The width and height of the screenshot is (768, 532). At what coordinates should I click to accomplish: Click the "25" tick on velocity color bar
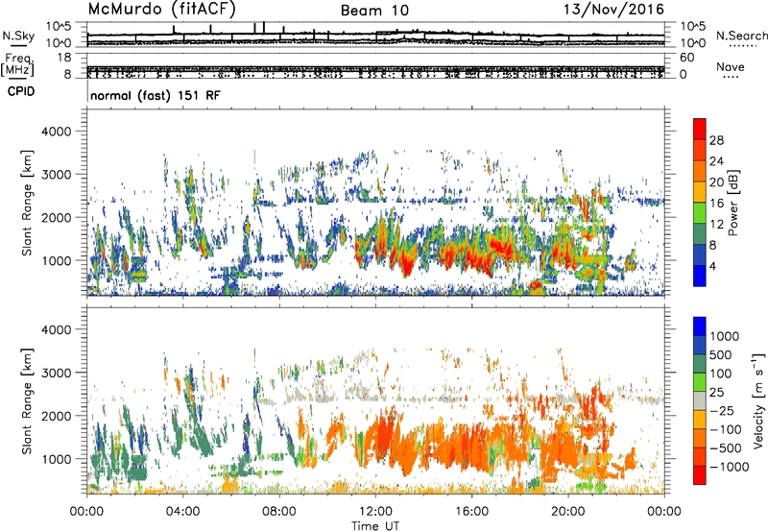point(716,392)
